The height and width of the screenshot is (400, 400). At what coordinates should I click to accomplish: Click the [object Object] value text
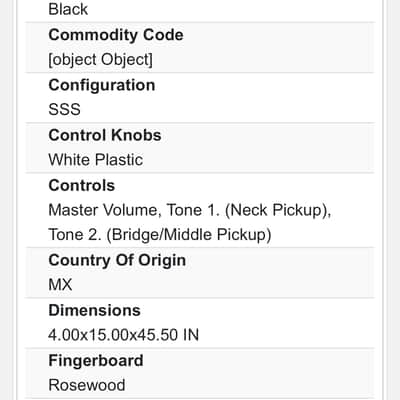[100, 60]
